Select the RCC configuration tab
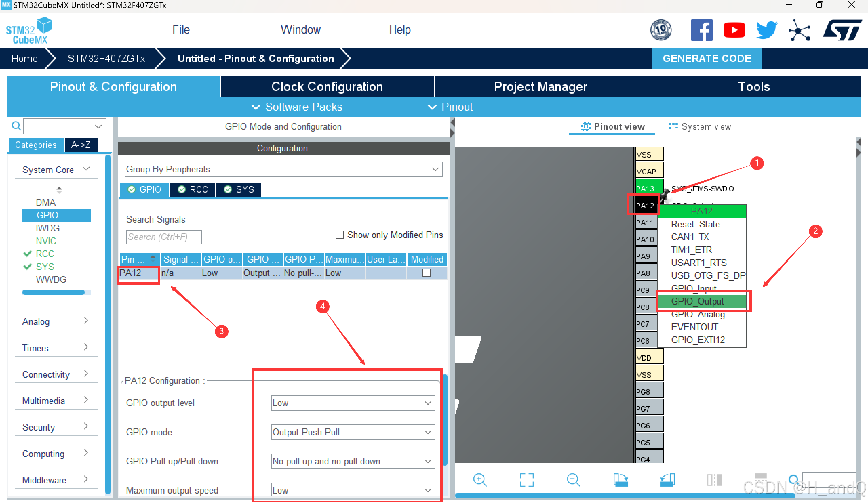 pyautogui.click(x=193, y=190)
